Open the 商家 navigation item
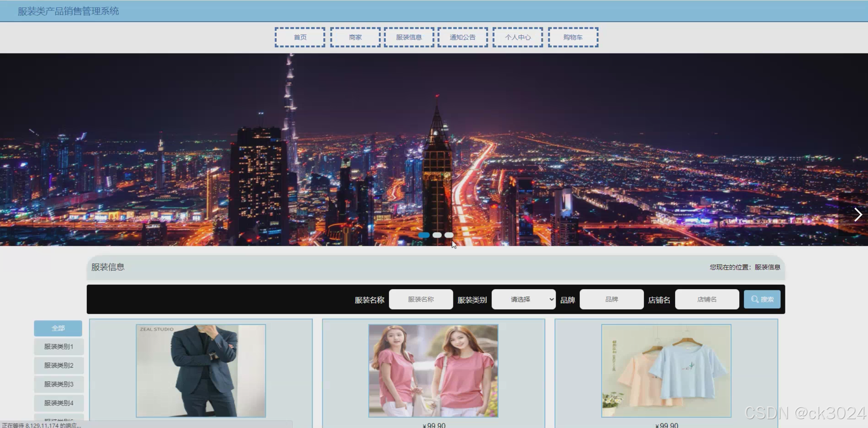Image resolution: width=868 pixels, height=428 pixels. point(355,37)
